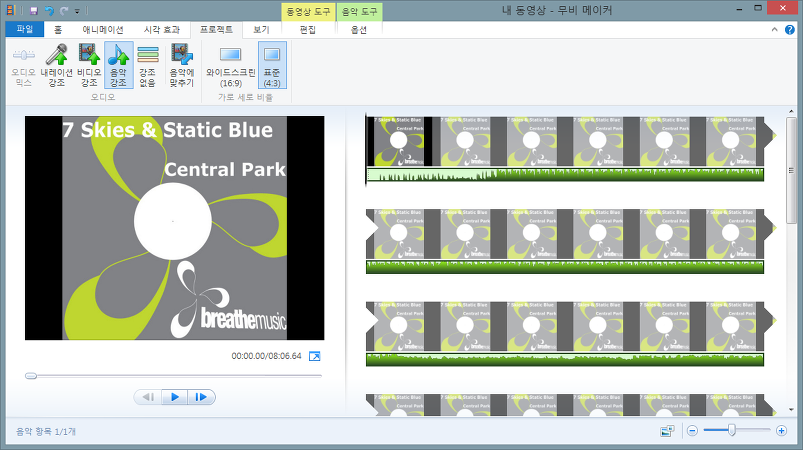803x450 pixels.
Task: Click the preview monitor image
Action: [x=175, y=228]
